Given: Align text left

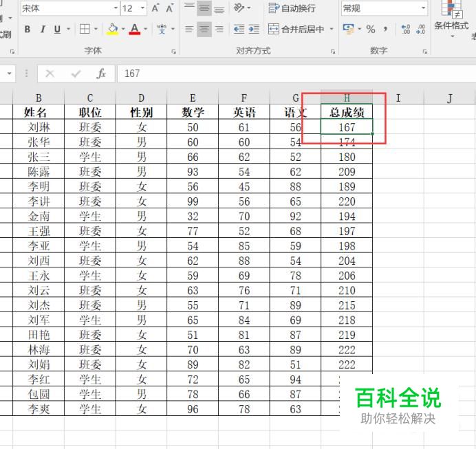Looking at the screenshot, I should (x=189, y=30).
